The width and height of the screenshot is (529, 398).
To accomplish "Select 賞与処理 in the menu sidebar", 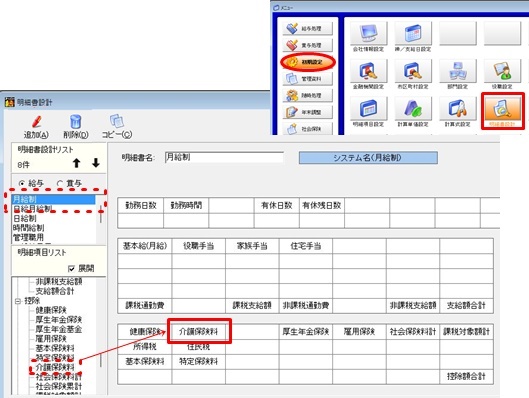I will (308, 45).
